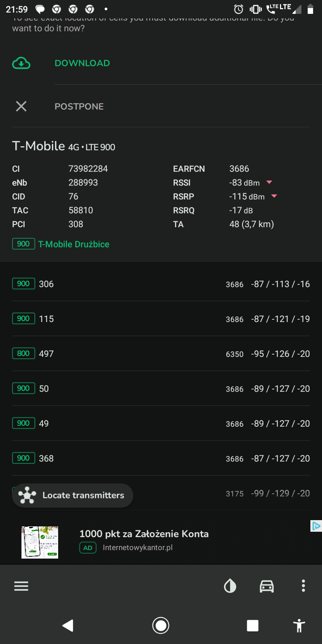Select the 800 band cell PCI 497

tap(161, 354)
